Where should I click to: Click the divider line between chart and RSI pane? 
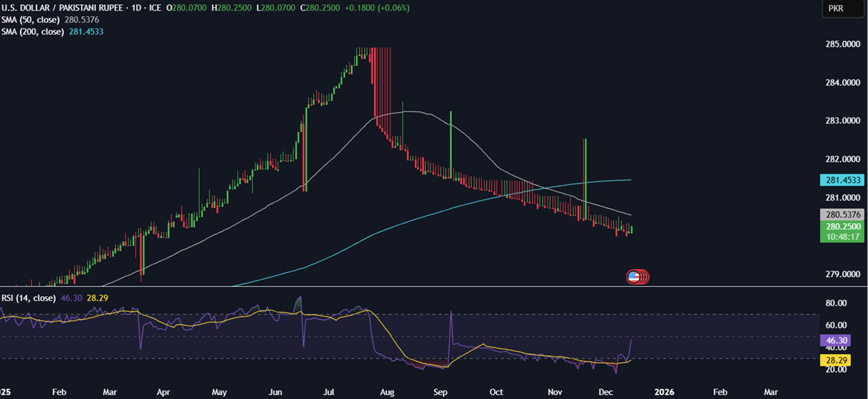(425, 286)
